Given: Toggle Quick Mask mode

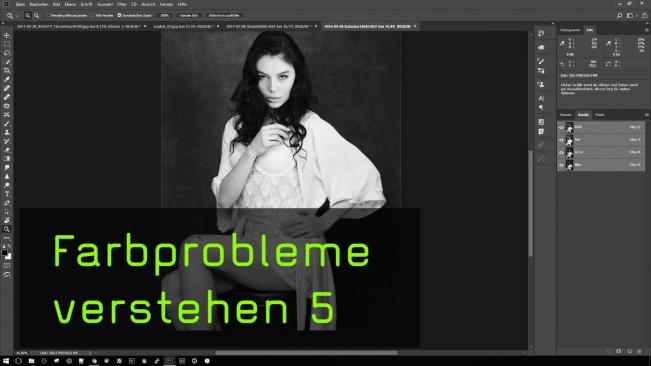Looking at the screenshot, I should pyautogui.click(x=7, y=266).
